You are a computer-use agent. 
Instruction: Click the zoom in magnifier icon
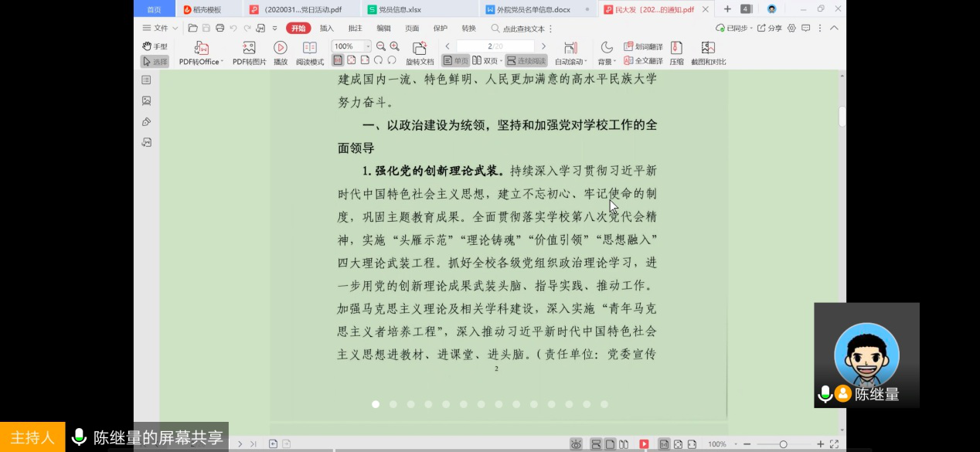tap(395, 46)
